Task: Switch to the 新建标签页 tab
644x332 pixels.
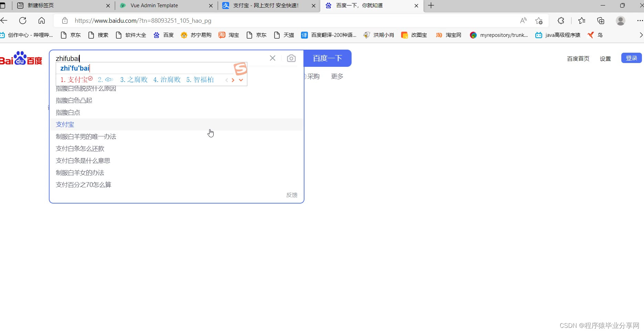Action: [64, 6]
